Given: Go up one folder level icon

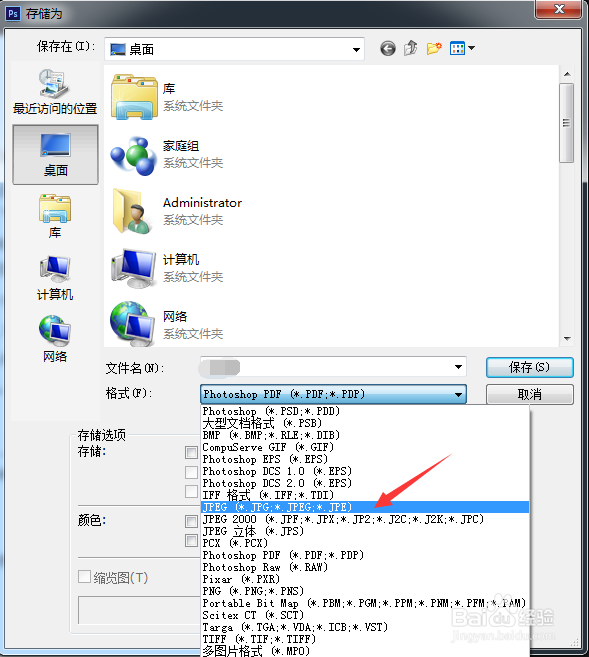Looking at the screenshot, I should (x=411, y=48).
